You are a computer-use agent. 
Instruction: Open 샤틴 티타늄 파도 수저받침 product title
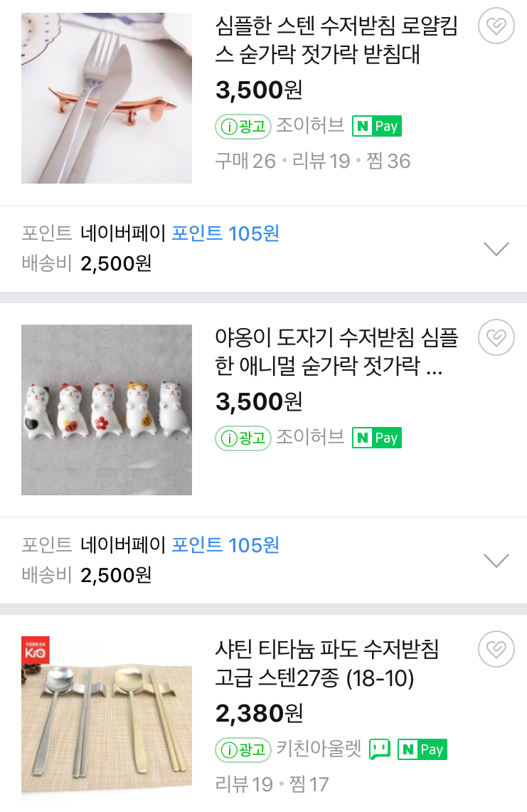tap(327, 663)
